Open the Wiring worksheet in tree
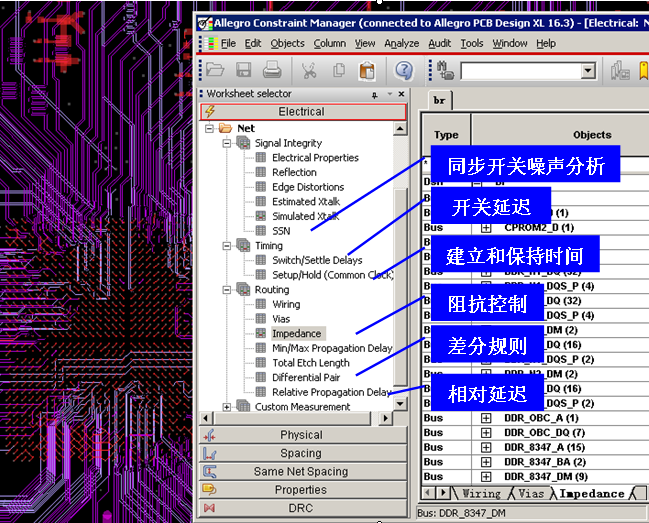Screen dimensions: 649x523 point(286,304)
